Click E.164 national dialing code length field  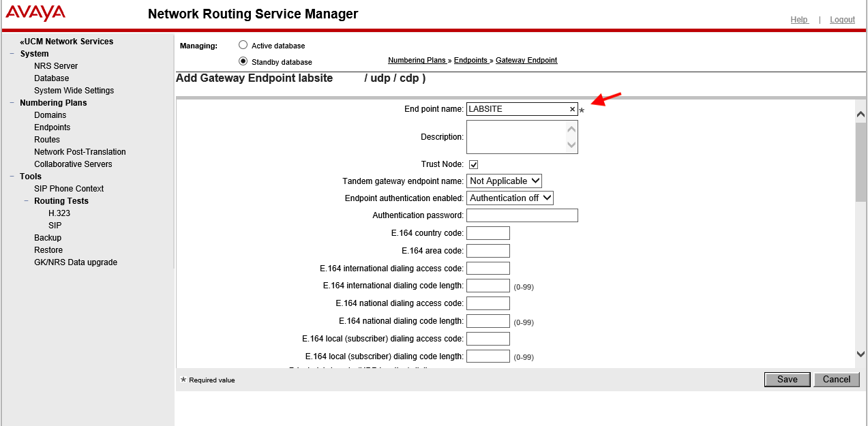click(x=488, y=321)
